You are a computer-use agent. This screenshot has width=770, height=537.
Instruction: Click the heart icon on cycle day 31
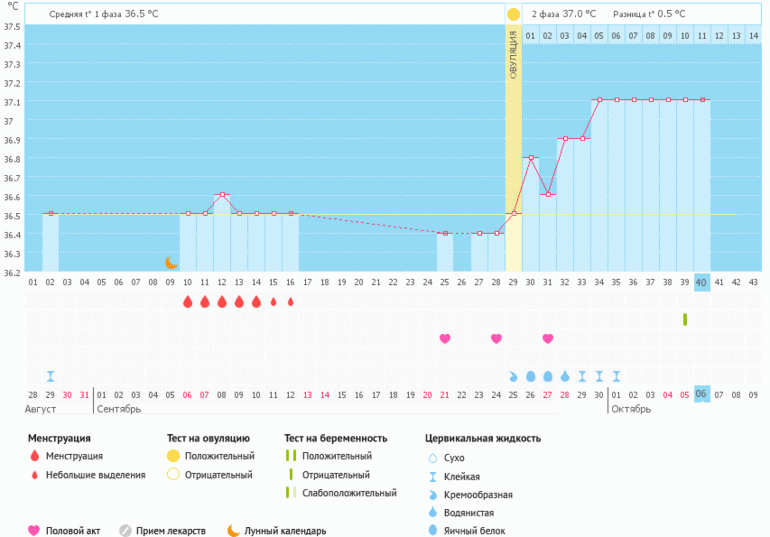548,339
